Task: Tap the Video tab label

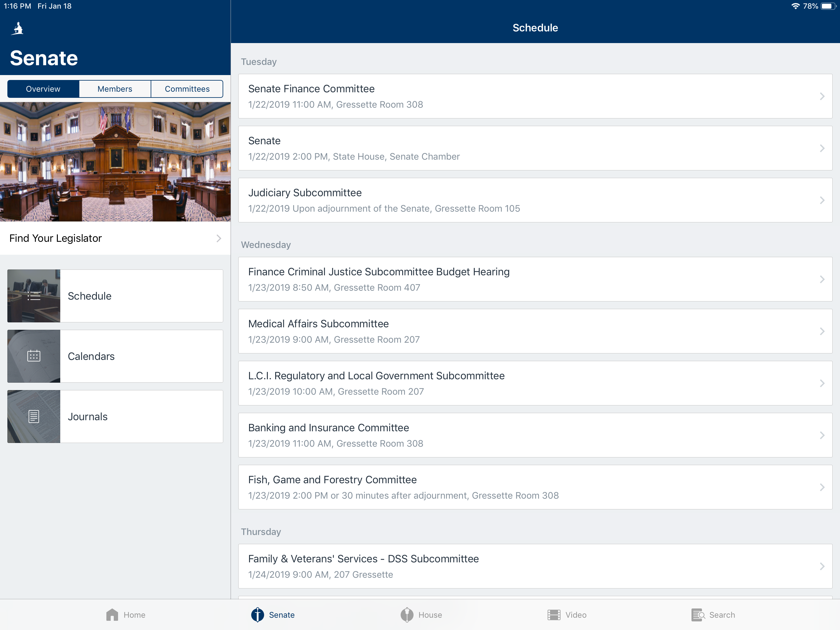Action: (x=576, y=615)
